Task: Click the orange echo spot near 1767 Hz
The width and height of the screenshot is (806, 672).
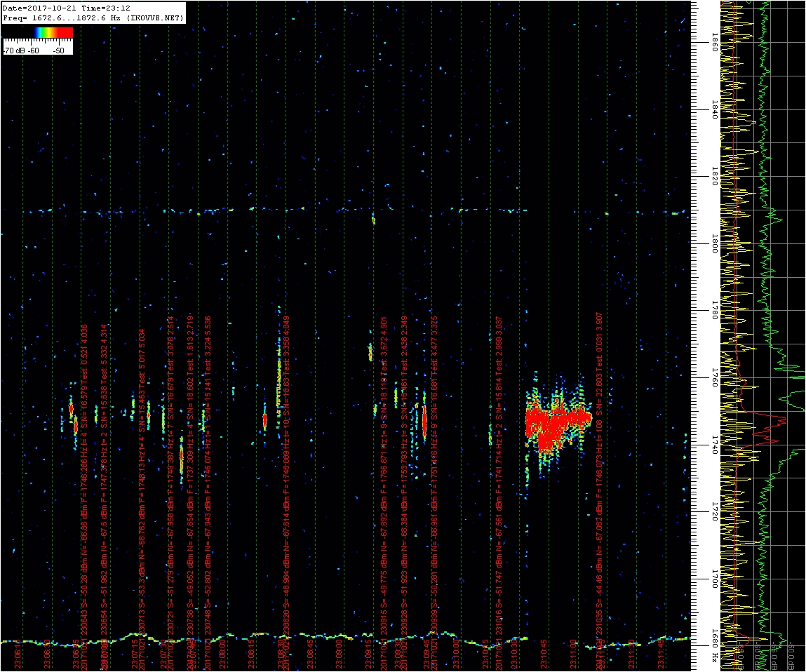Action: tap(370, 353)
